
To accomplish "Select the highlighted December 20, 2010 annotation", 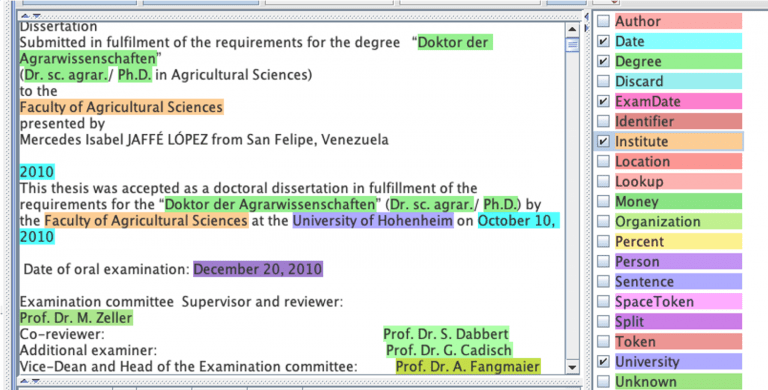I will pyautogui.click(x=258, y=269).
